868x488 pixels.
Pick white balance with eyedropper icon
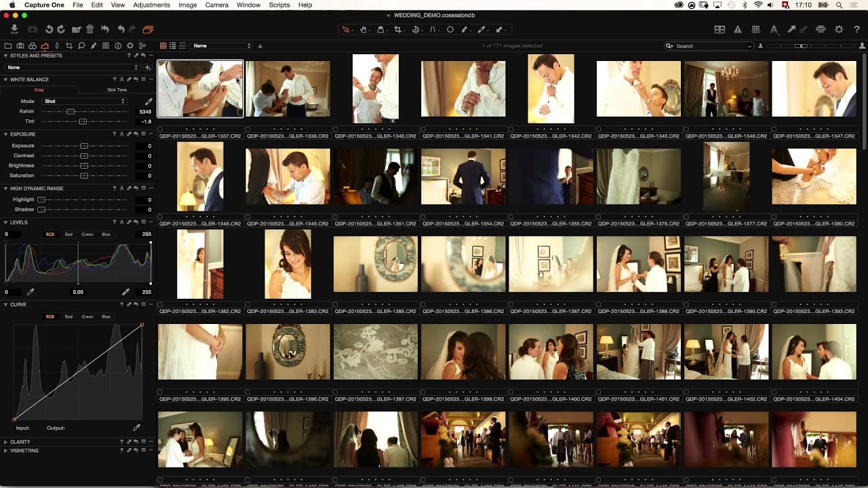(x=149, y=102)
